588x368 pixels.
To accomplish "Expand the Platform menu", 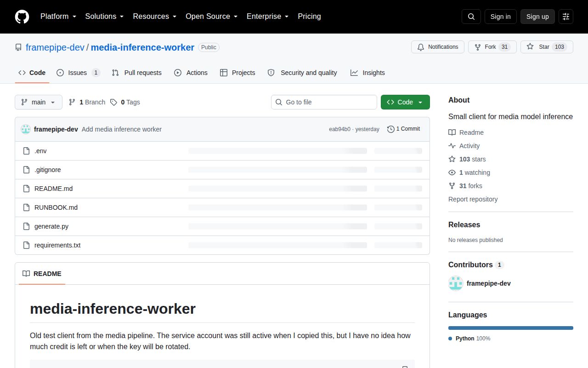I will tap(58, 17).
